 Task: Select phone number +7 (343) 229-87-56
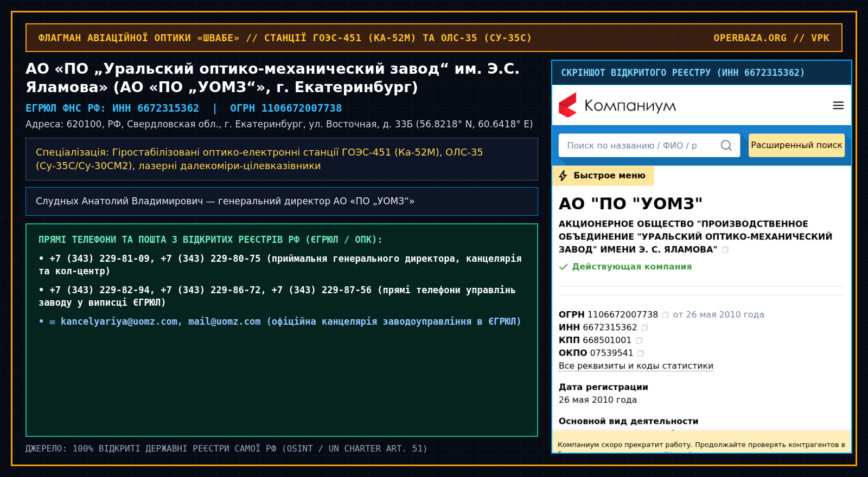click(322, 290)
